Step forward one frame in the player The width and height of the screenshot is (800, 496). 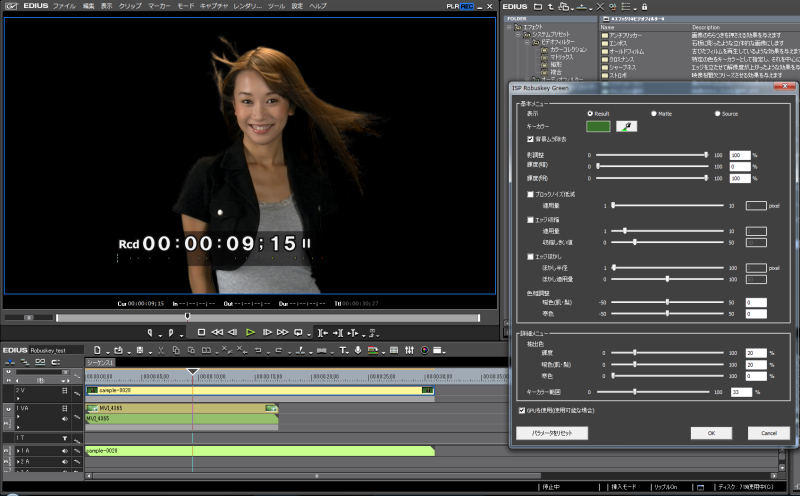coord(267,333)
